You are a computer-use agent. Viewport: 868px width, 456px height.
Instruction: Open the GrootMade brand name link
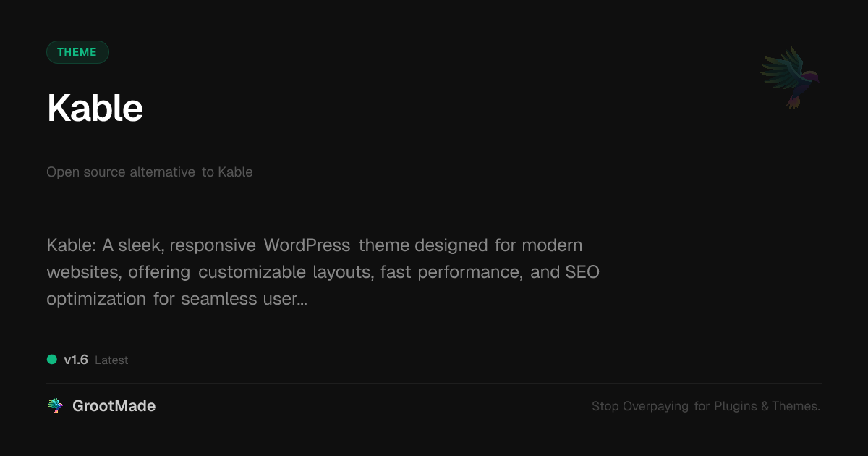click(x=114, y=406)
